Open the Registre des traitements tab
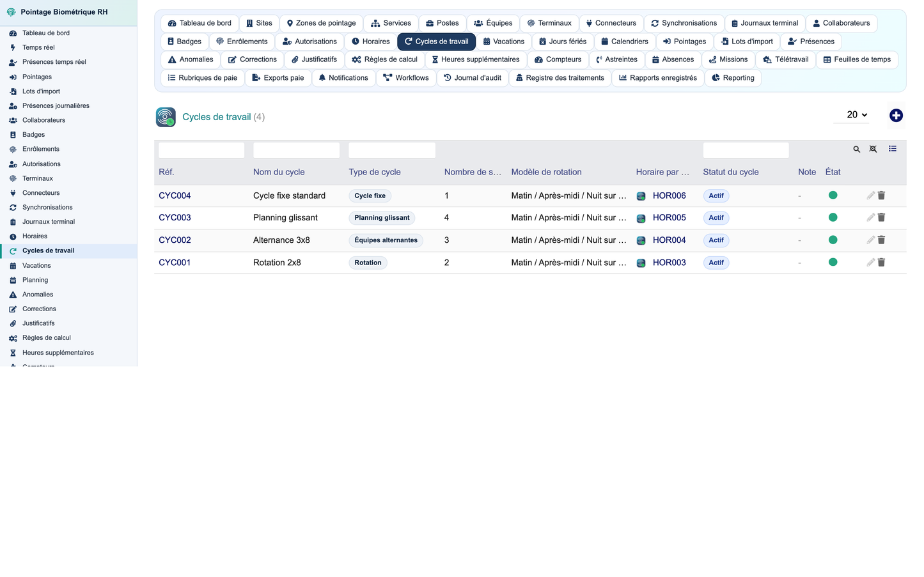 (x=560, y=78)
